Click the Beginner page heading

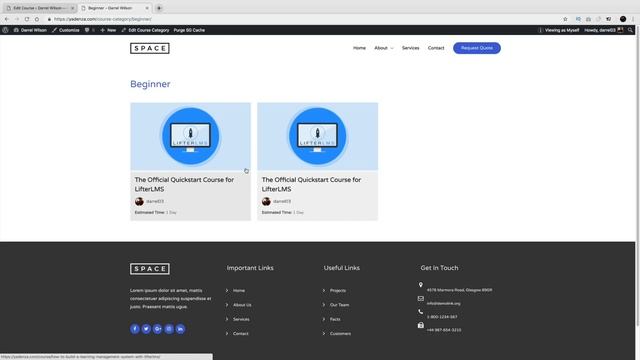tap(150, 84)
